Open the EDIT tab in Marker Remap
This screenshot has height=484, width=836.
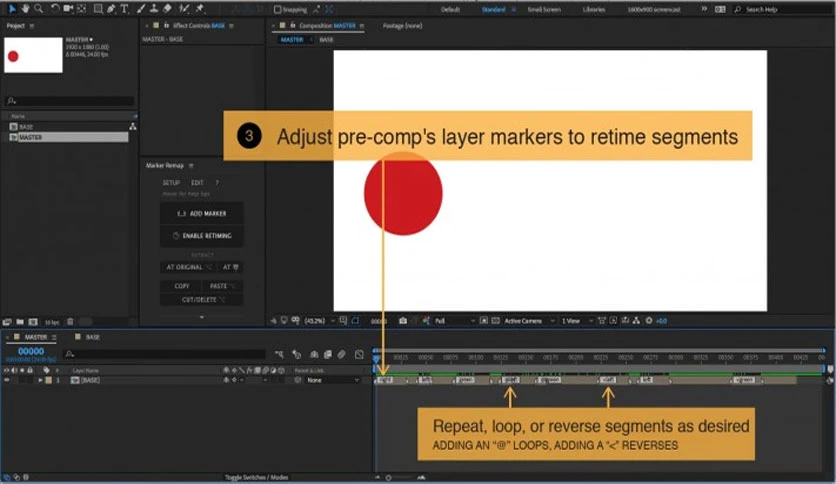point(197,183)
